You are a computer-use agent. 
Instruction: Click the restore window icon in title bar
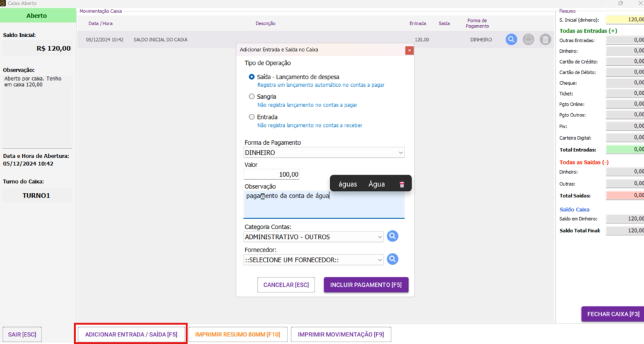[620, 3]
